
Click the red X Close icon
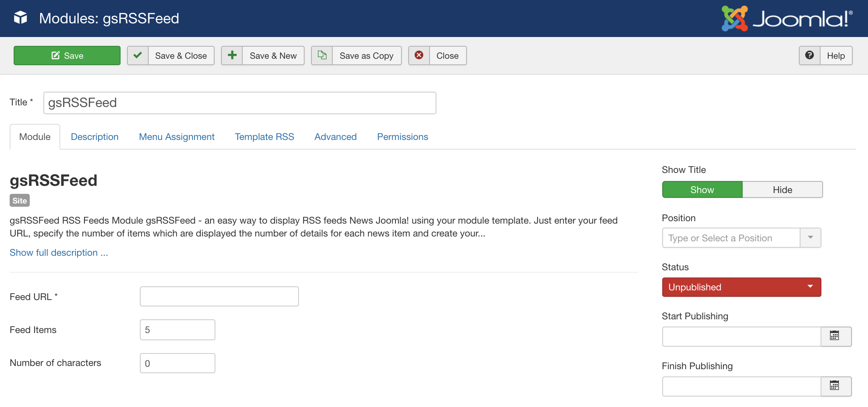[x=419, y=55]
